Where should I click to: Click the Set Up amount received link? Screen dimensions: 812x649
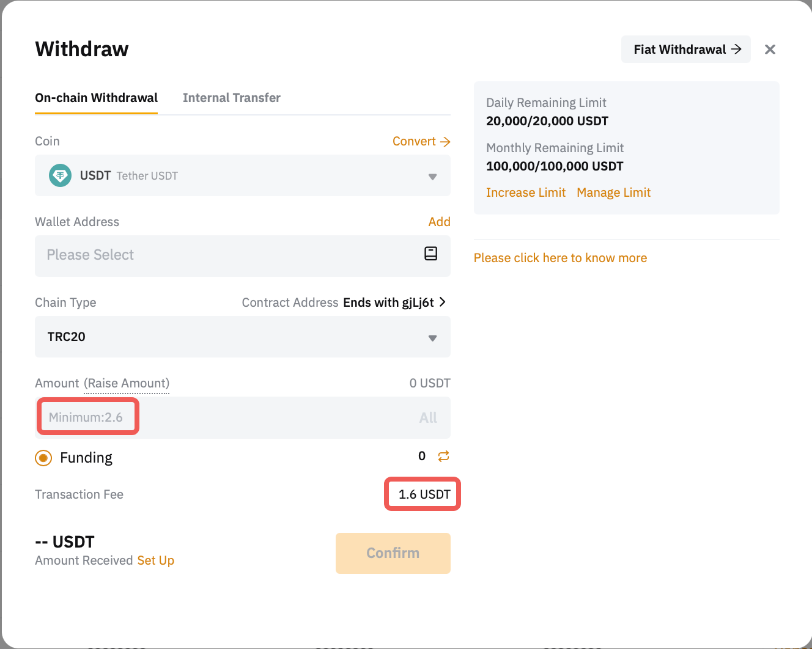(x=155, y=560)
